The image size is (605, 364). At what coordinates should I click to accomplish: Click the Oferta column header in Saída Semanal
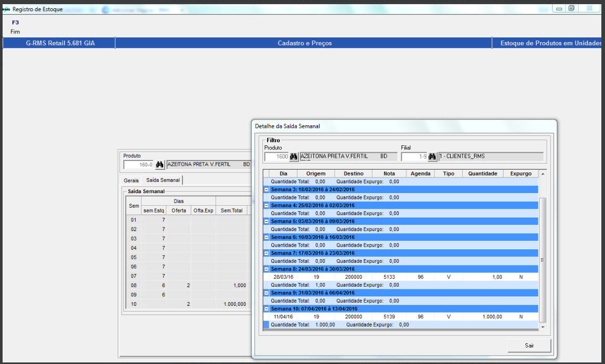[x=179, y=210]
